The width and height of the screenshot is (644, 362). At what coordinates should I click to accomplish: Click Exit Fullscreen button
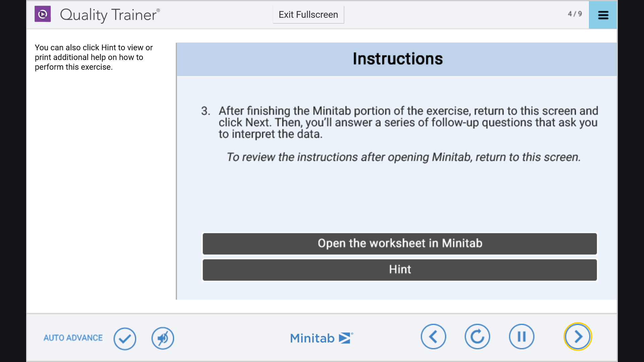coord(308,15)
